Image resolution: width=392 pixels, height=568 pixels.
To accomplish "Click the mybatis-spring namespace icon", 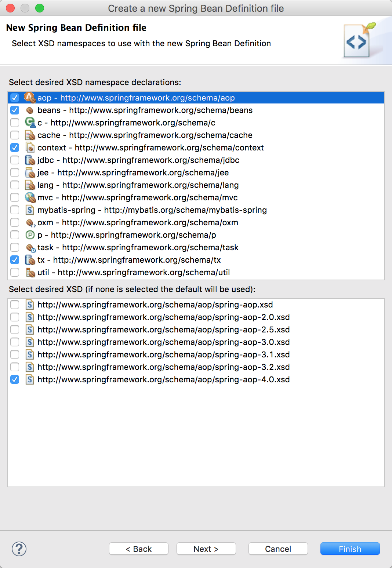I will 30,210.
